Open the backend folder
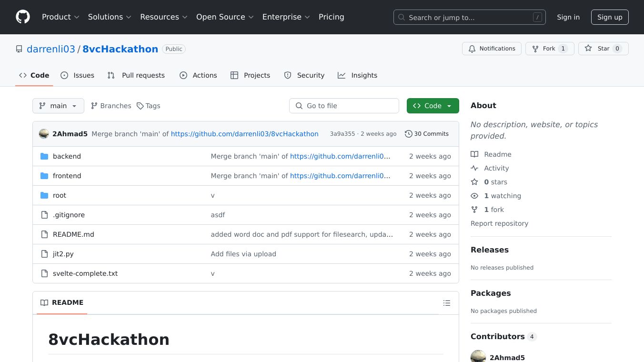644x362 pixels. point(67,156)
